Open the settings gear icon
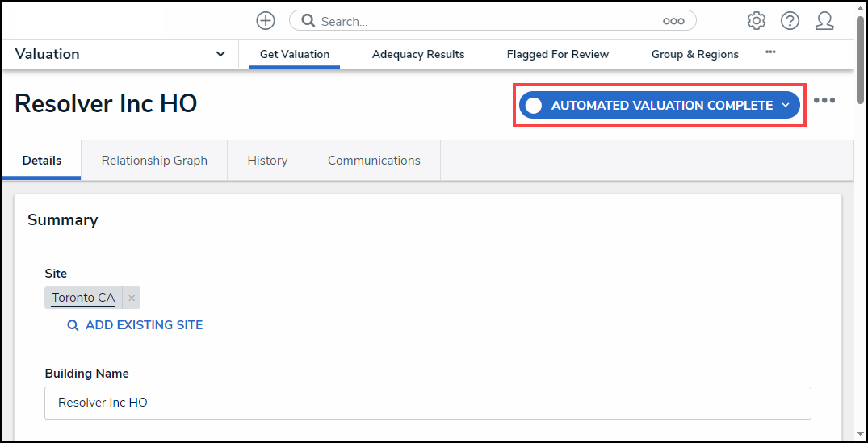 pyautogui.click(x=757, y=21)
